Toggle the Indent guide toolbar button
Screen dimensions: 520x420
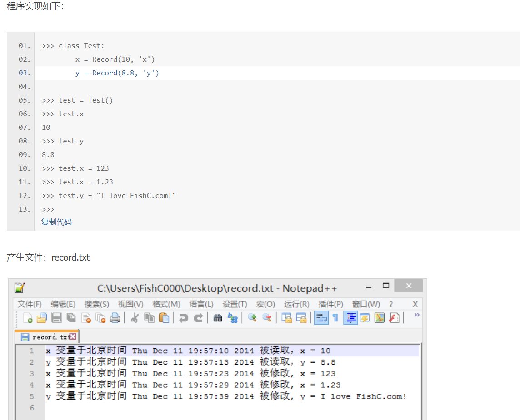(350, 318)
